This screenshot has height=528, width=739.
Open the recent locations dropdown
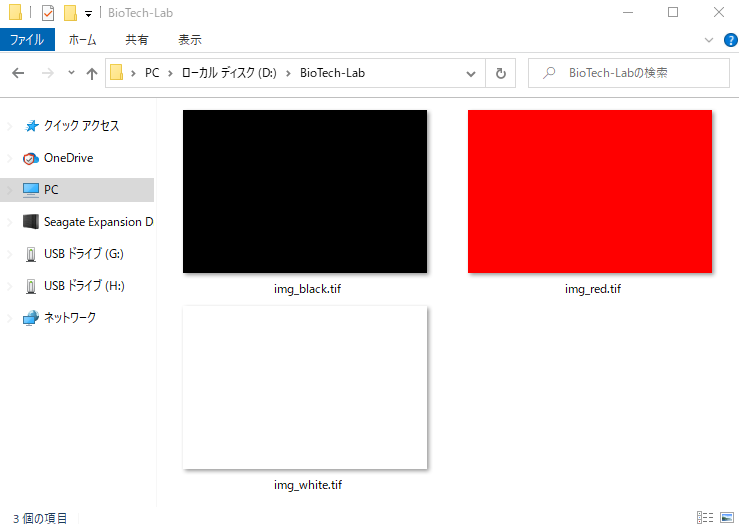coord(71,73)
